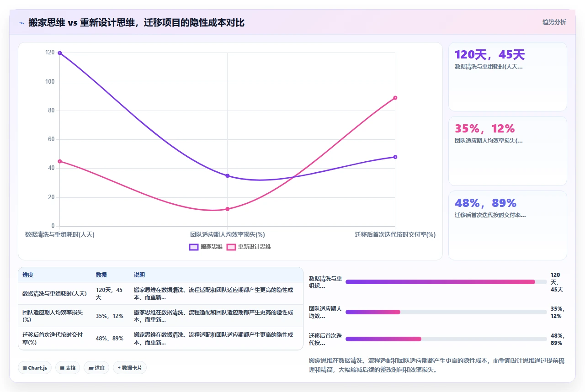Screen dimensions: 585x392
Task: Open the 48%，89% data card
Action: pos(508,225)
